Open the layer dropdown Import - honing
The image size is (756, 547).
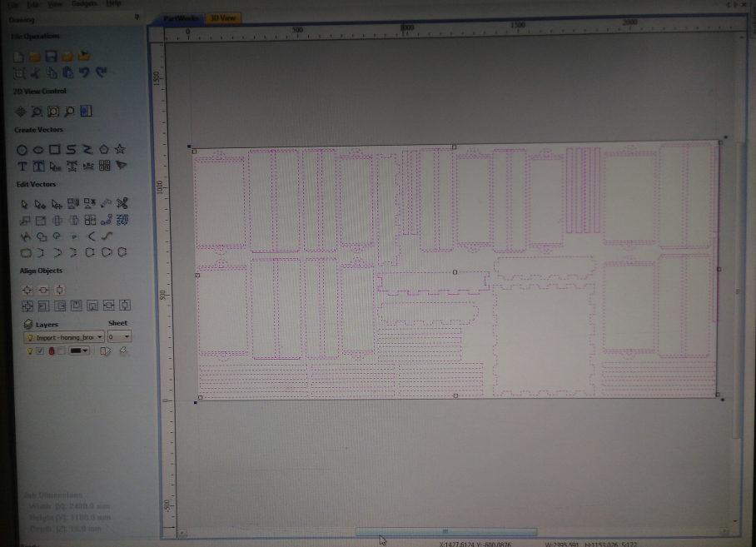click(64, 337)
